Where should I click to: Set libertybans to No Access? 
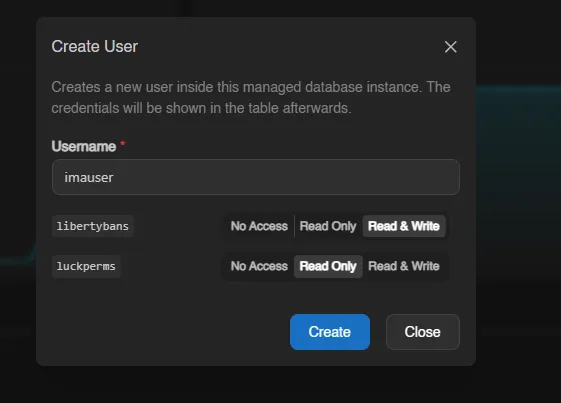pos(259,226)
